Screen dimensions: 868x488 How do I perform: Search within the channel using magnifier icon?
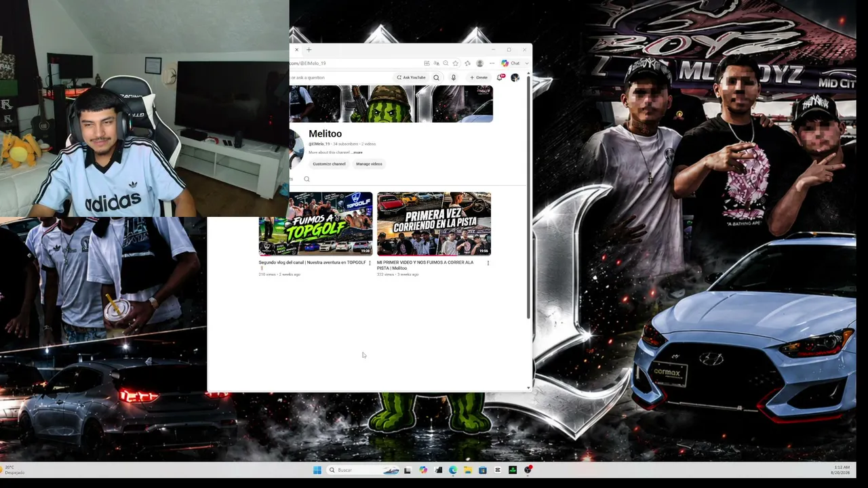click(307, 179)
